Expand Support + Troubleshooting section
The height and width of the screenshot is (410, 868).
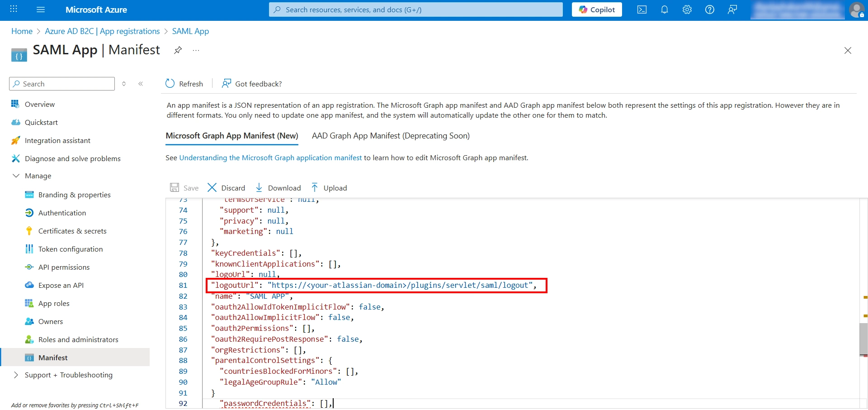(16, 375)
